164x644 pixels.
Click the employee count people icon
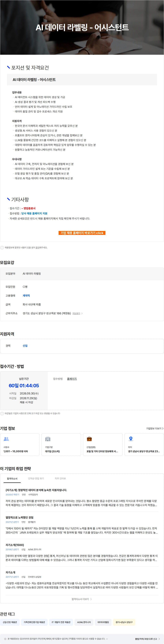pos(6,439)
